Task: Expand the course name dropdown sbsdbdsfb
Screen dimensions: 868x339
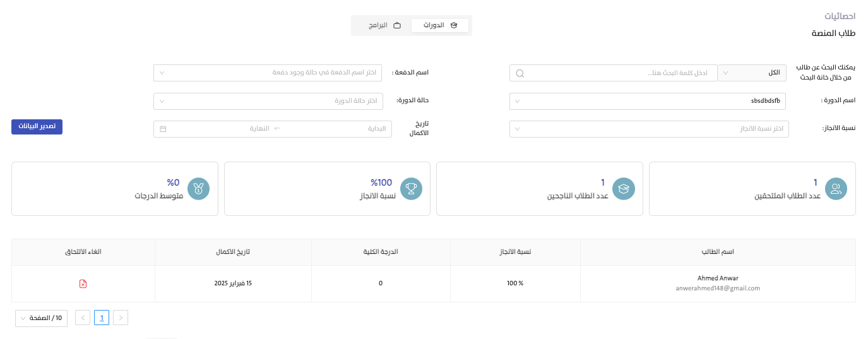Action: (x=649, y=101)
